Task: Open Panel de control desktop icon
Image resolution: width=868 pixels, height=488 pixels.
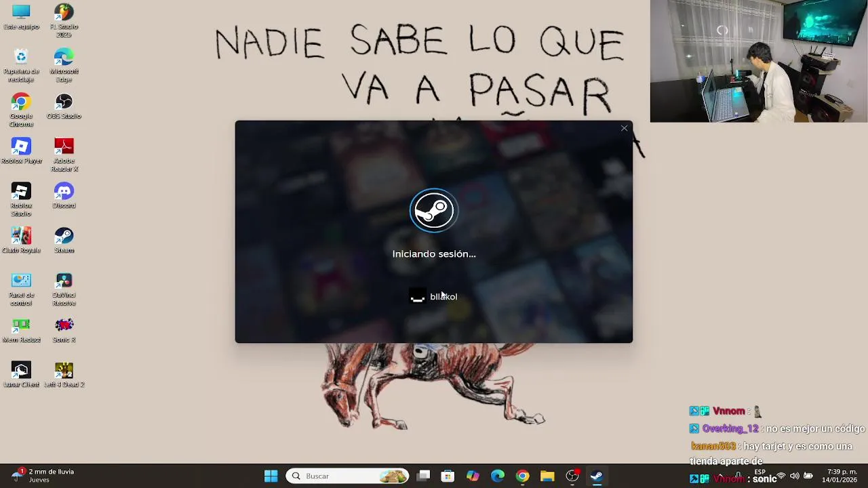Action: [21, 289]
